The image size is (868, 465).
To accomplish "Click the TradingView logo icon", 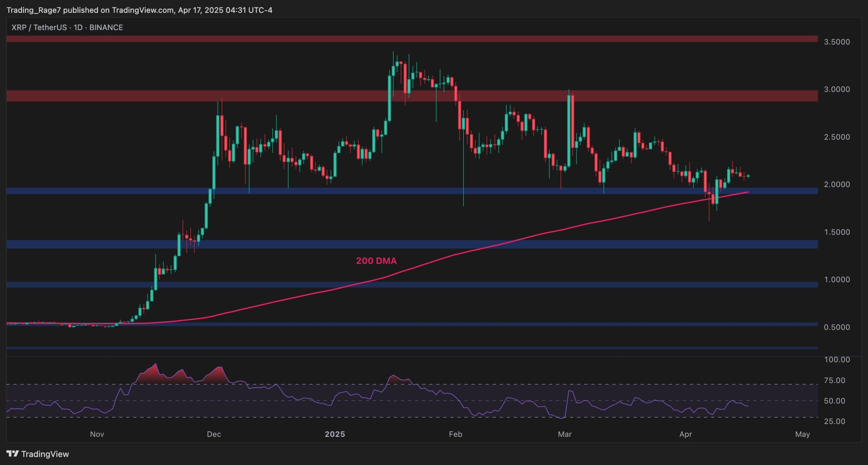I will click(13, 453).
